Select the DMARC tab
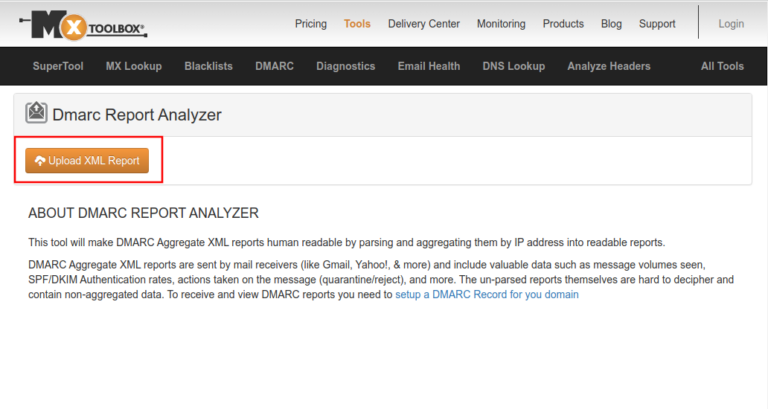The image size is (768, 409). click(274, 66)
